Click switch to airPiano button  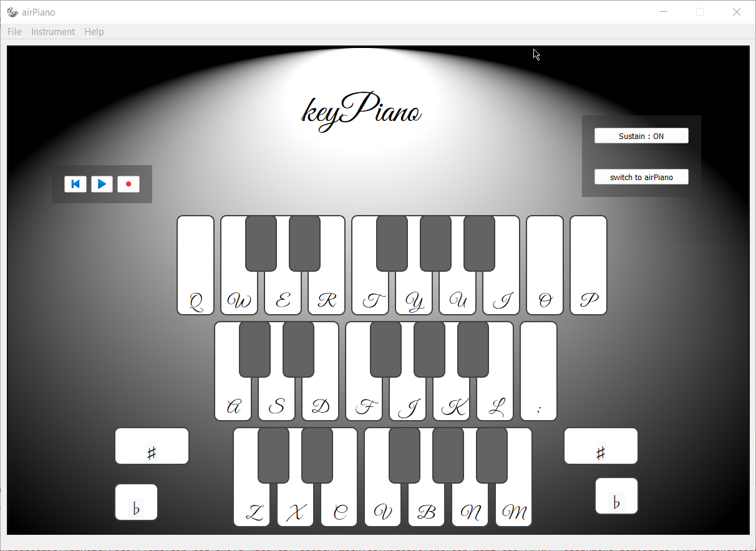tap(641, 177)
